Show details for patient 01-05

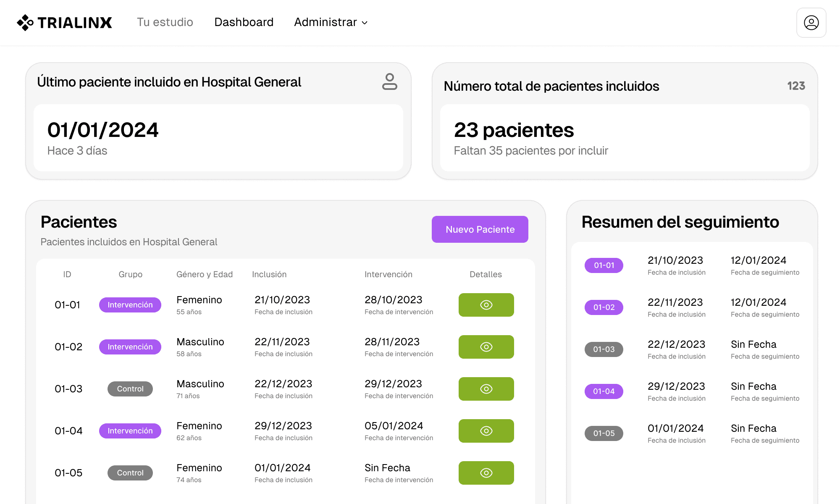[486, 473]
